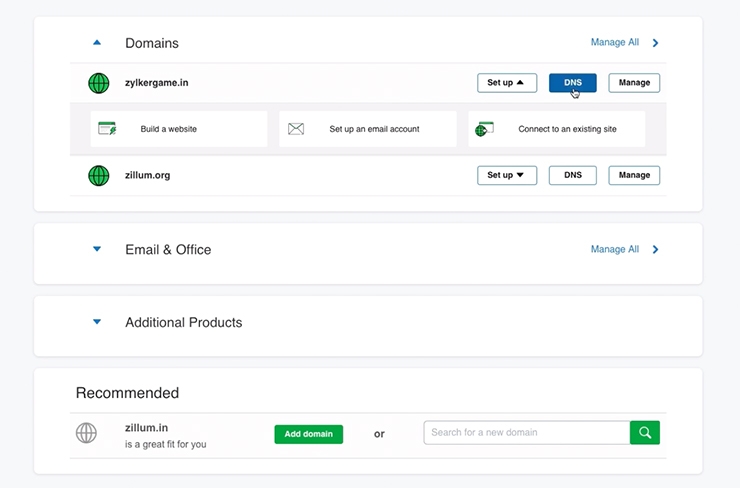Click the email envelope icon
740x488 pixels.
point(296,129)
